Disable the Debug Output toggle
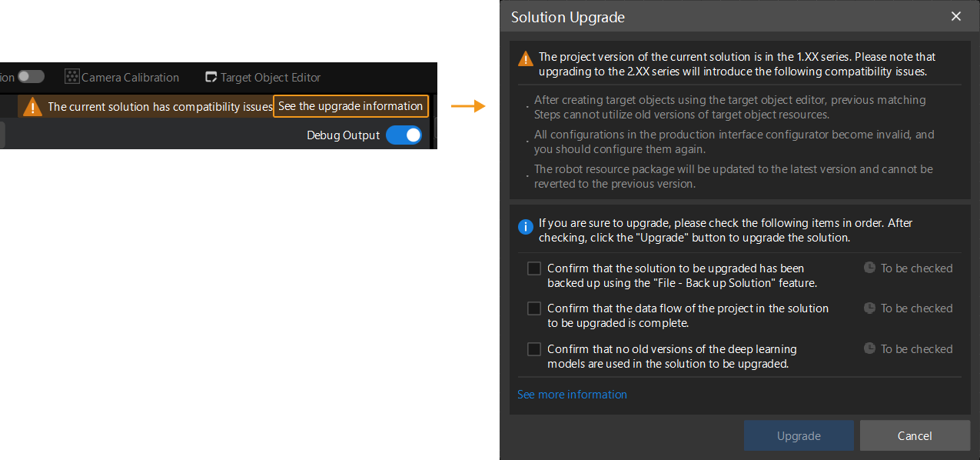Viewport: 980px width, 460px height. pyautogui.click(x=404, y=135)
